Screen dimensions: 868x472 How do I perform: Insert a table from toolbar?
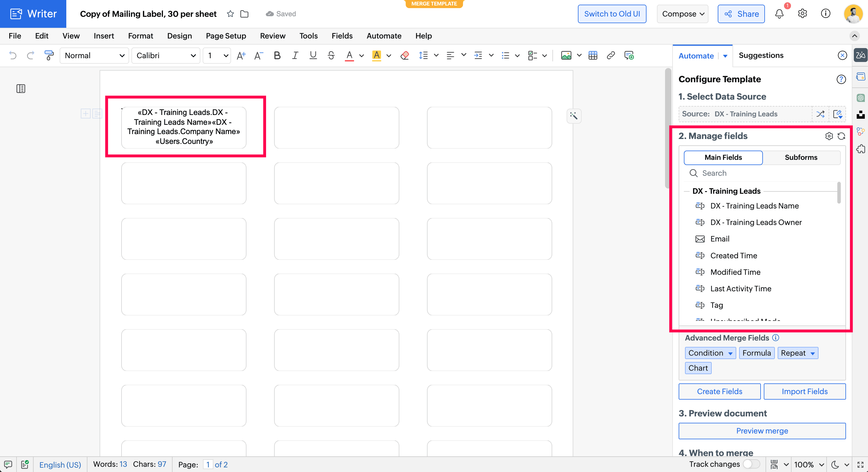click(x=593, y=55)
